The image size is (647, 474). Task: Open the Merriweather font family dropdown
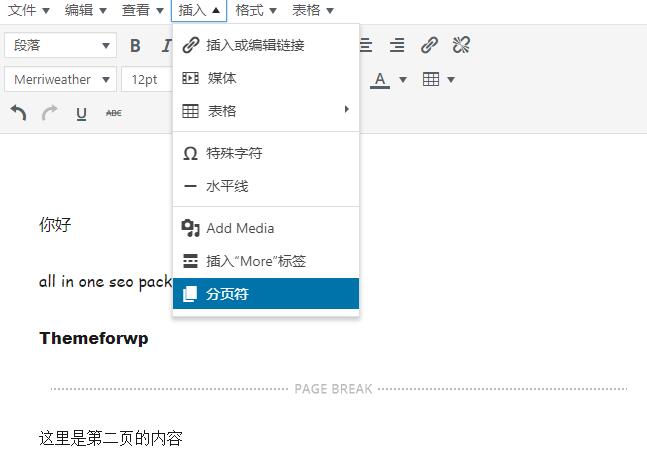(x=61, y=79)
